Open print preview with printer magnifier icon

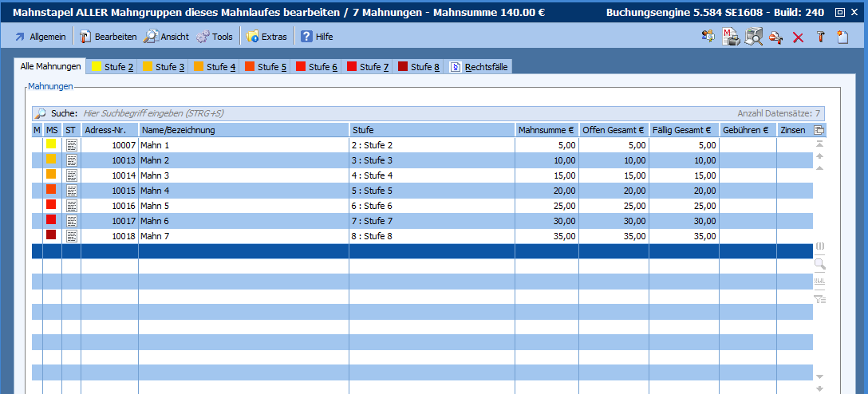(x=754, y=37)
